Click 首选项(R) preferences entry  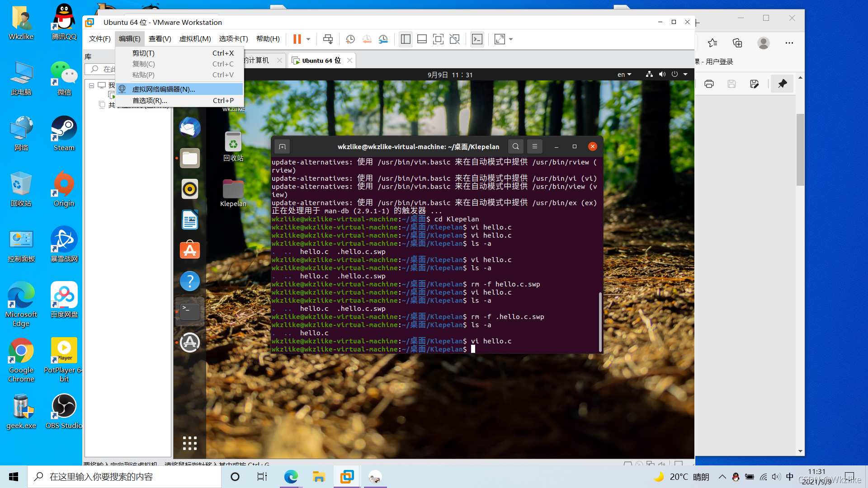150,100
